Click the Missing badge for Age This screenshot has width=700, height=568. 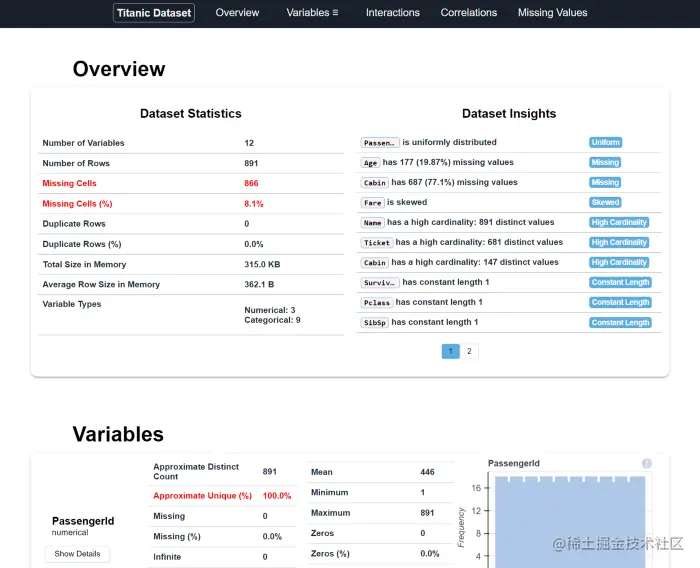tap(605, 163)
